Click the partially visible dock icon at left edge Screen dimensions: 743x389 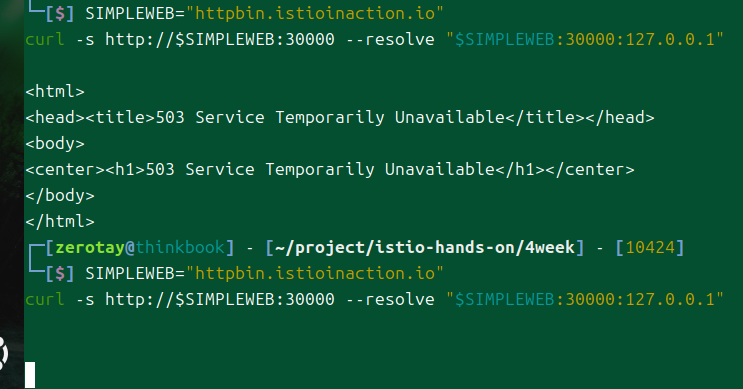click(x=4, y=353)
